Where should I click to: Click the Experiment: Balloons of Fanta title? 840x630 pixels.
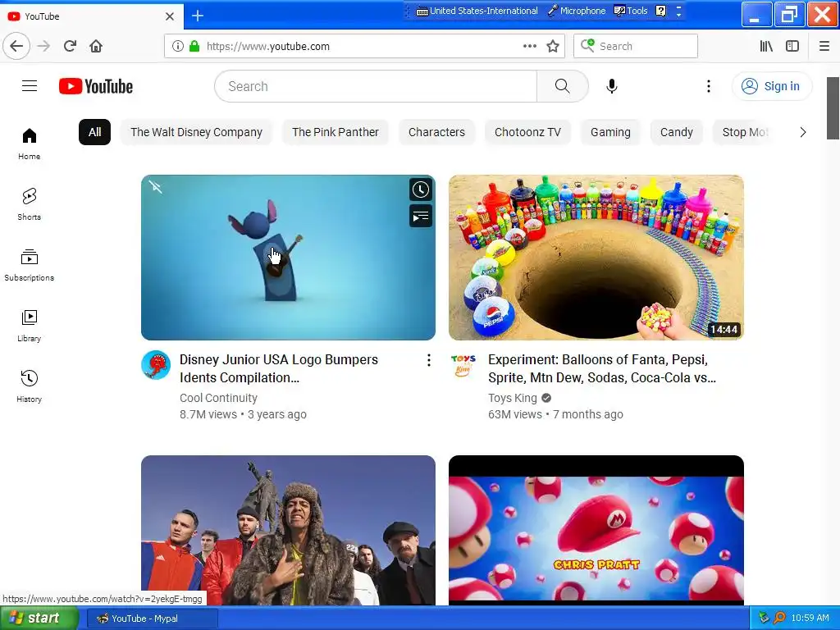coord(601,368)
